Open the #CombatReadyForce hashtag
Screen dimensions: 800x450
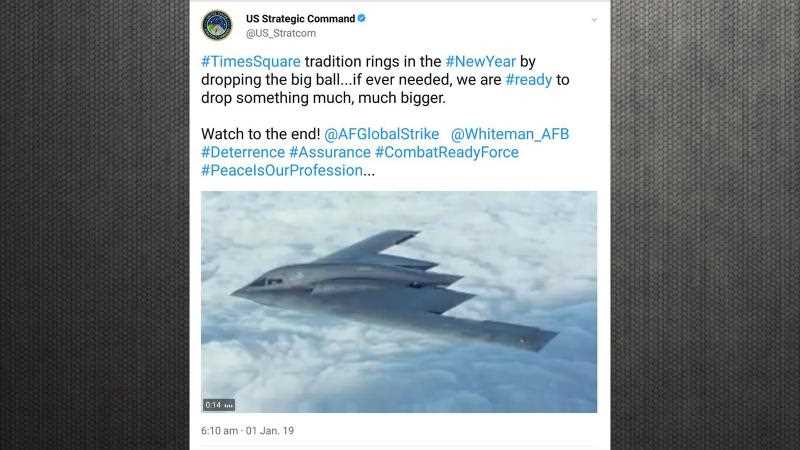(446, 152)
